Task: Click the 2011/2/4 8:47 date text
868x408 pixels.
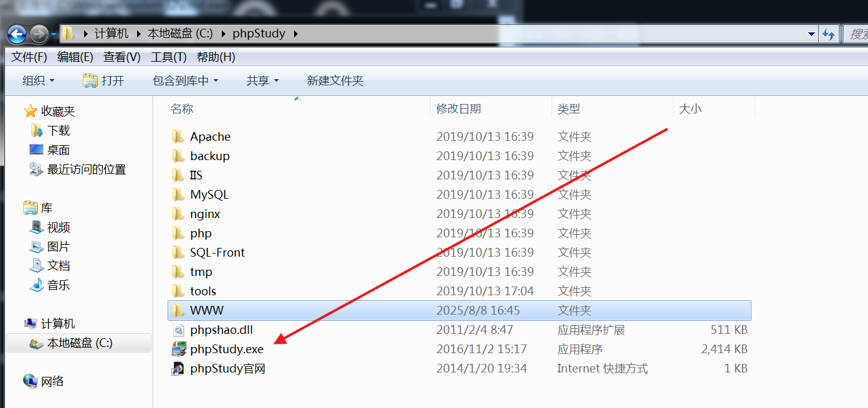Action: 475,330
